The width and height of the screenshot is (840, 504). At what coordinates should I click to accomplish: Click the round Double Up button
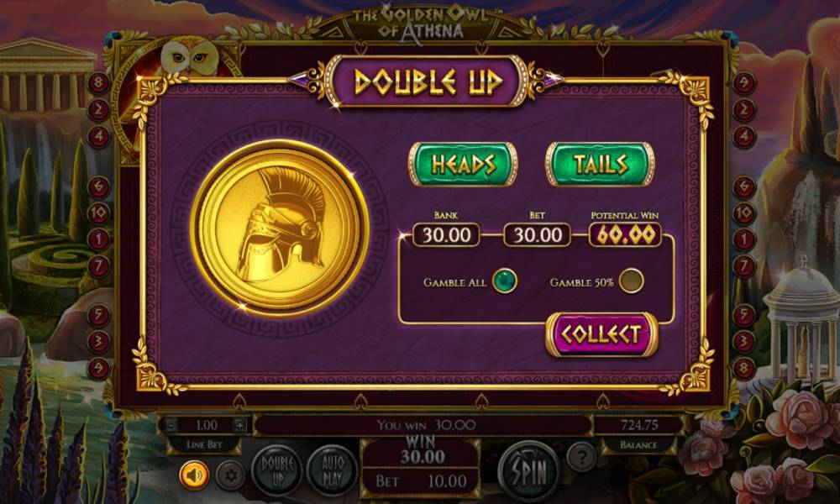[x=277, y=470]
